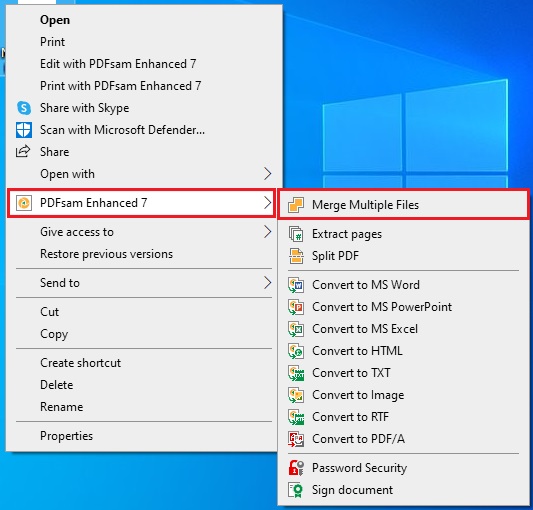This screenshot has width=533, height=510.
Task: Click the Sign document ribbon icon
Action: (x=296, y=490)
